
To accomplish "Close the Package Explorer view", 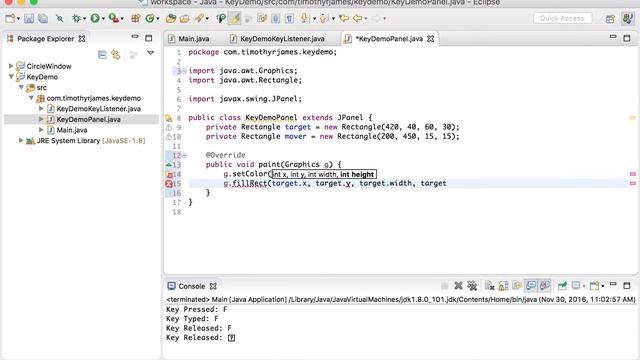I will pos(82,39).
